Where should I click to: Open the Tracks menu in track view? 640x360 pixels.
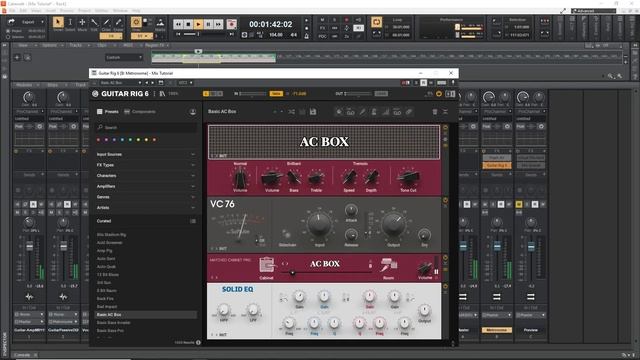tap(76, 45)
